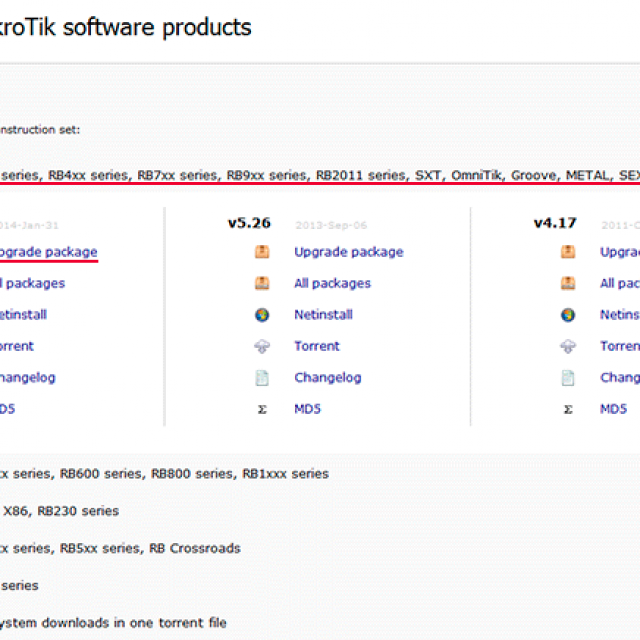The width and height of the screenshot is (640, 640).
Task: Expand the system downloads in one torrent file row
Action: click(113, 623)
